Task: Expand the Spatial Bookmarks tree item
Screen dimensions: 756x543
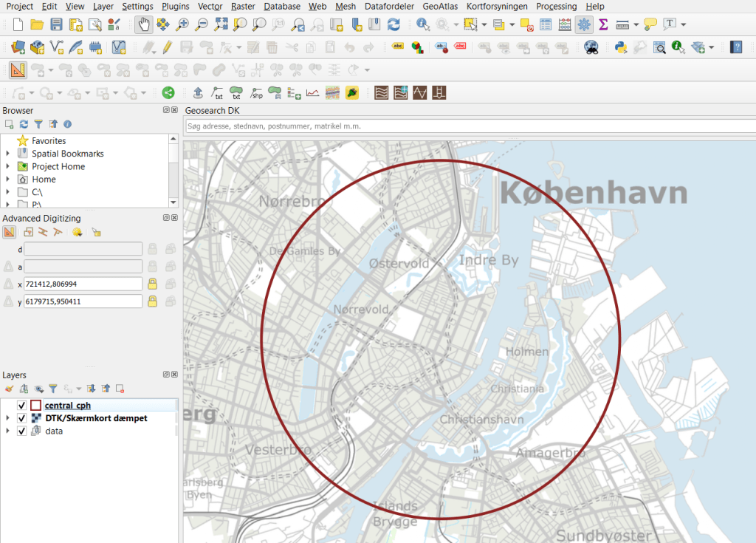Action: [x=7, y=154]
